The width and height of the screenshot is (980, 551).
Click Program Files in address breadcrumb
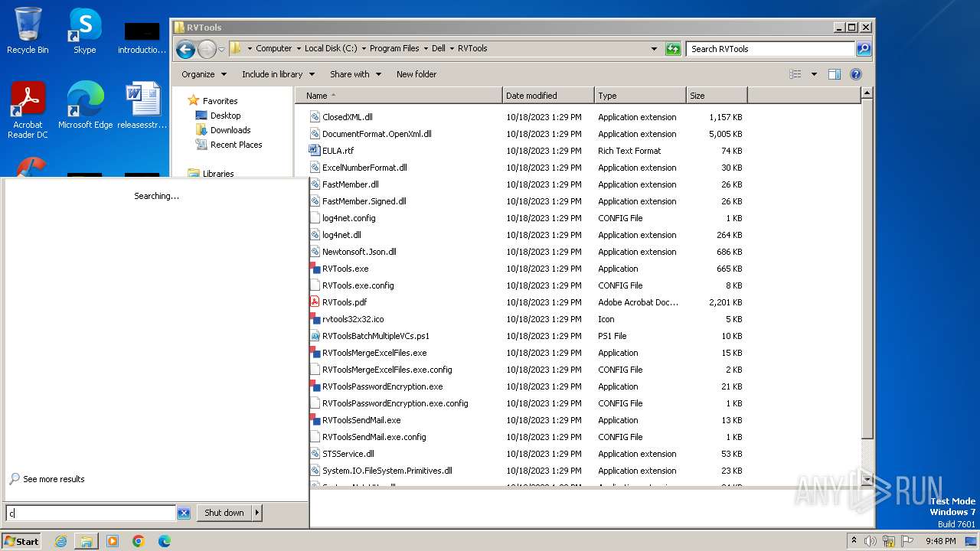pos(394,48)
